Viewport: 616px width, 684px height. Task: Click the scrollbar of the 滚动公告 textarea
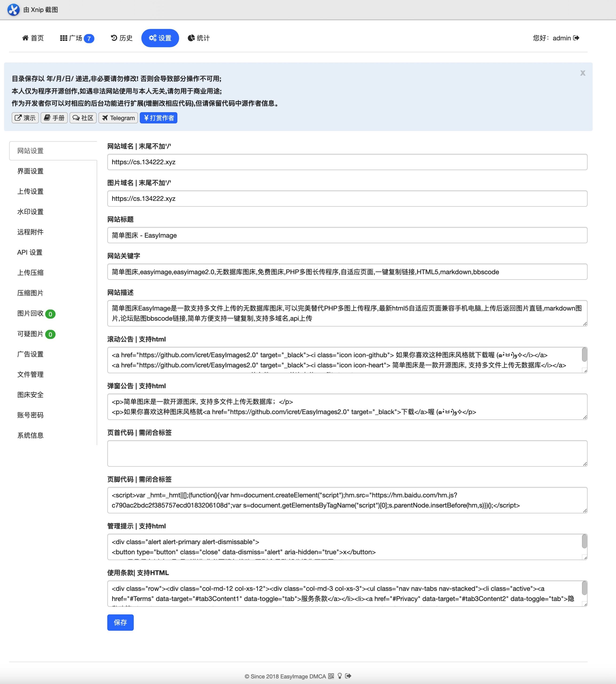coord(584,355)
